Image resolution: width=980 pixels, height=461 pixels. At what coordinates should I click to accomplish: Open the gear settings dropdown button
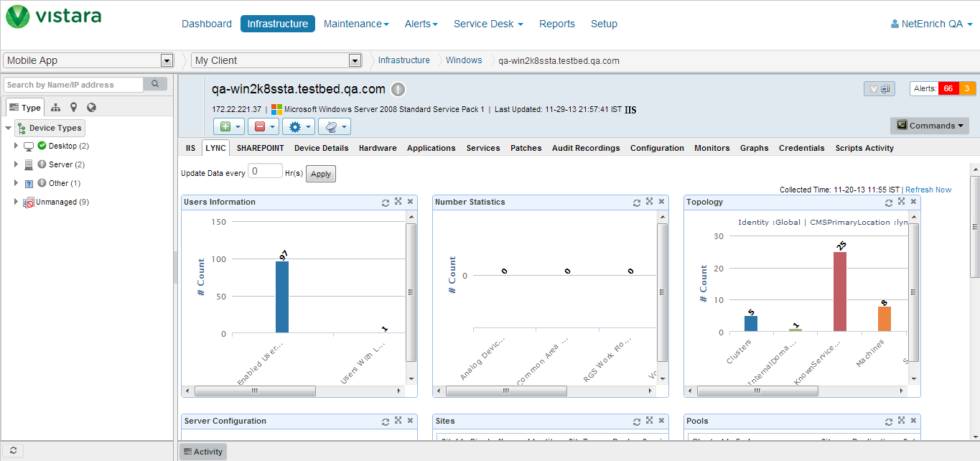(299, 126)
